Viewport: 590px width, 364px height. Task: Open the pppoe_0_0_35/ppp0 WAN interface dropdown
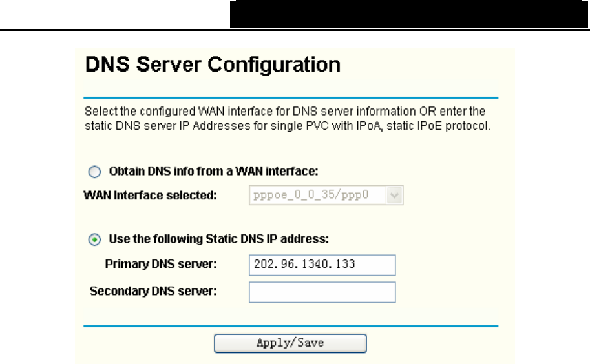pyautogui.click(x=326, y=195)
